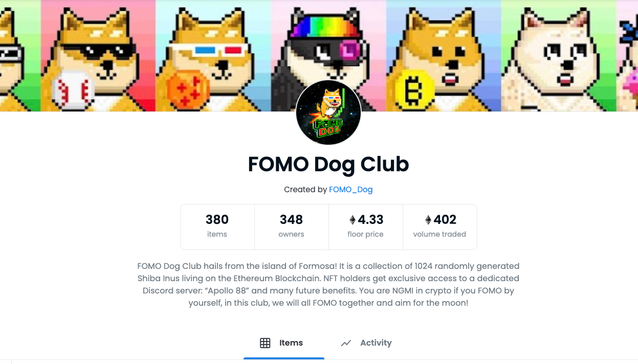
Task: Click the rainbow-haired dog in banner
Action: (328, 51)
